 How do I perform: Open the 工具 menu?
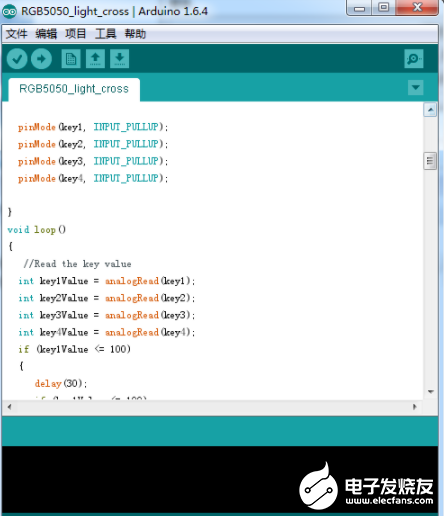105,34
